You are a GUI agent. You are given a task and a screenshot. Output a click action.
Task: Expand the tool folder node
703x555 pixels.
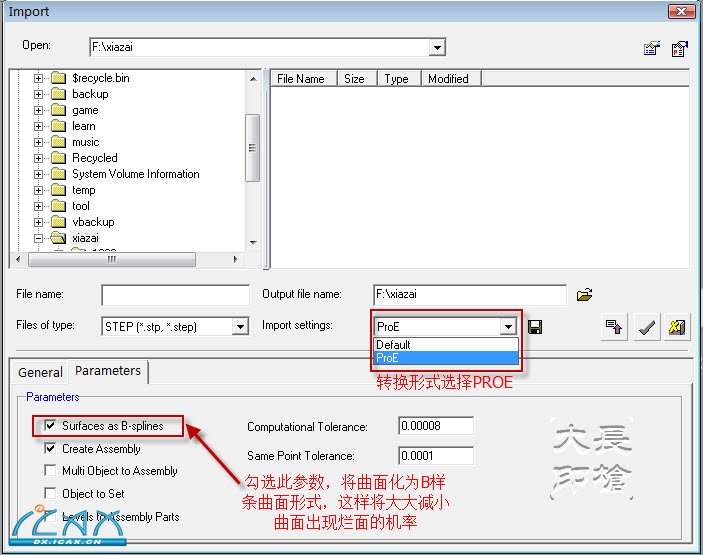(39, 206)
